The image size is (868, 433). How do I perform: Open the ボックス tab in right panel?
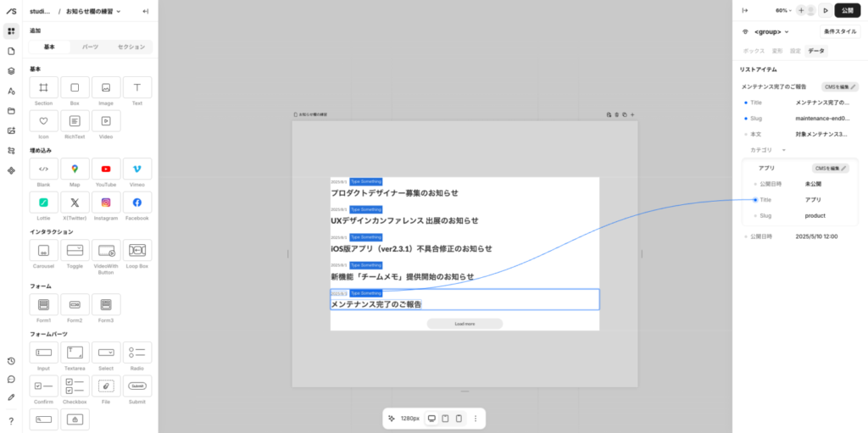[754, 51]
